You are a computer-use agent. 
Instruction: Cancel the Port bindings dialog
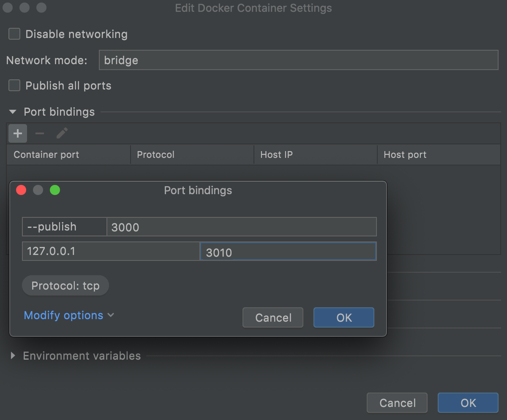click(x=273, y=317)
